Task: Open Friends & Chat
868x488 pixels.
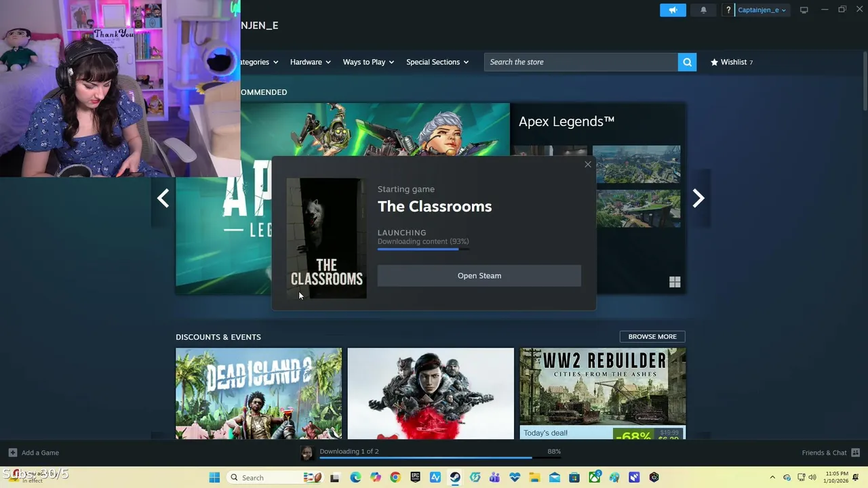Action: click(x=831, y=453)
